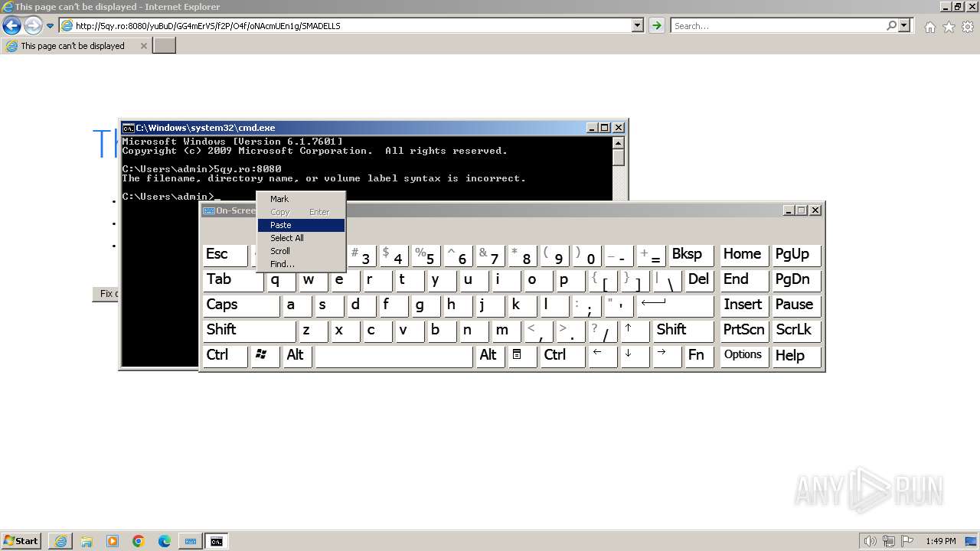This screenshot has height=551, width=980.
Task: Tap Help on the On-Screen Keyboard
Action: click(x=796, y=356)
